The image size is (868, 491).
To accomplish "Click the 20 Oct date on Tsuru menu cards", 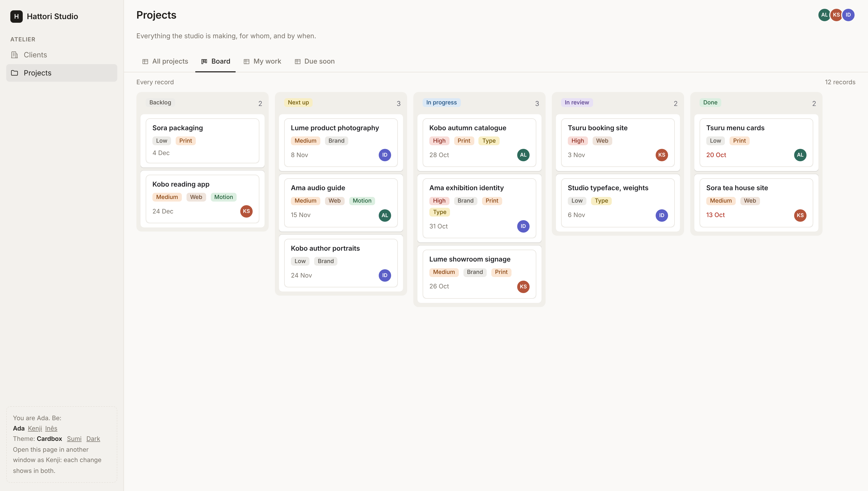I will tap(716, 155).
